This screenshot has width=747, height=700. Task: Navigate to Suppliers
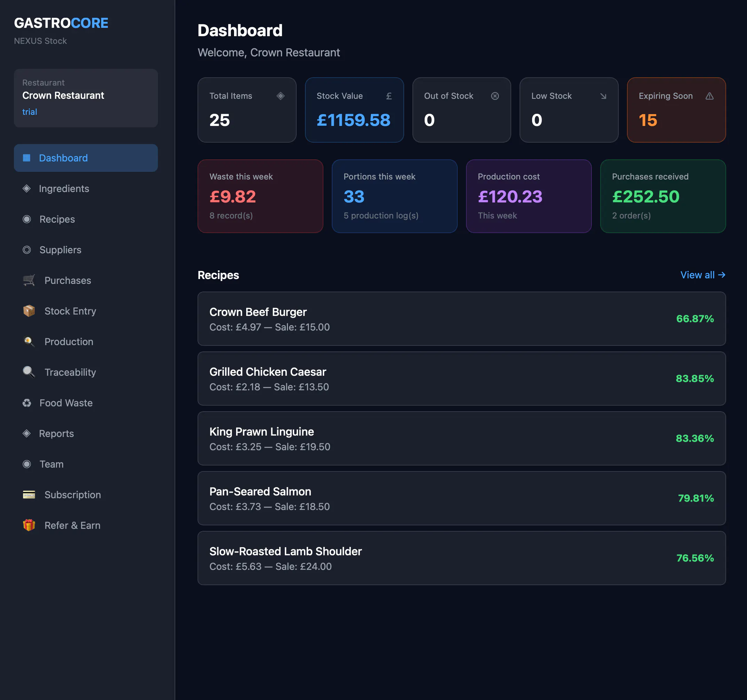pyautogui.click(x=86, y=249)
